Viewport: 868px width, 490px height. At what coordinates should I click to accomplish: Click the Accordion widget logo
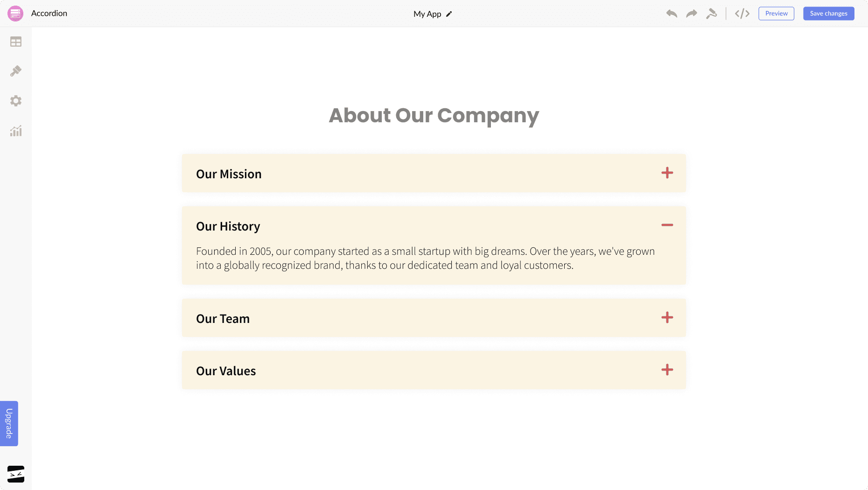15,13
